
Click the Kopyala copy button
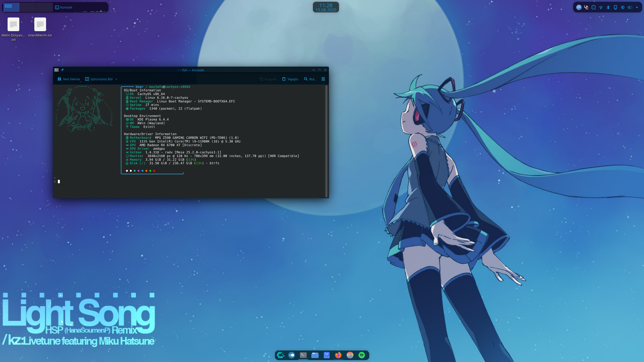[268, 79]
